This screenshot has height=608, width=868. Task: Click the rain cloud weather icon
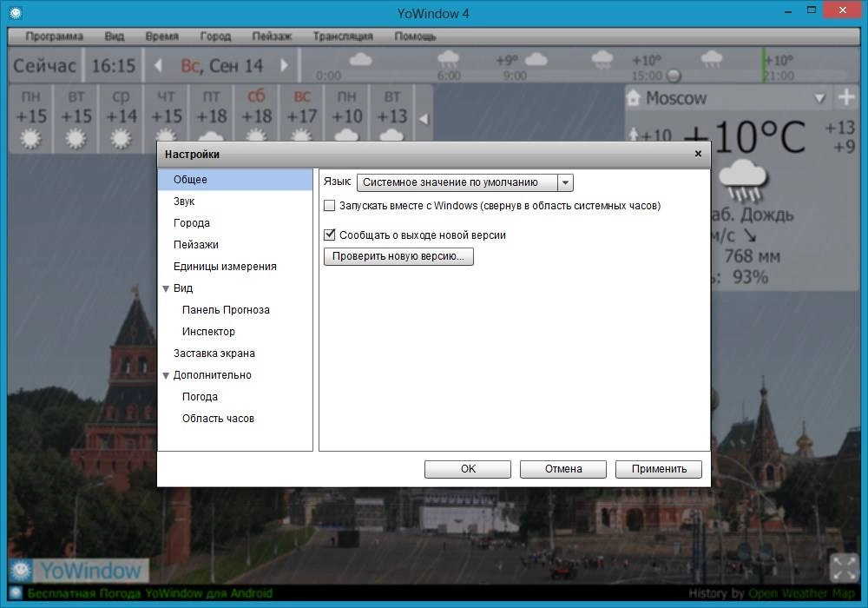click(743, 180)
